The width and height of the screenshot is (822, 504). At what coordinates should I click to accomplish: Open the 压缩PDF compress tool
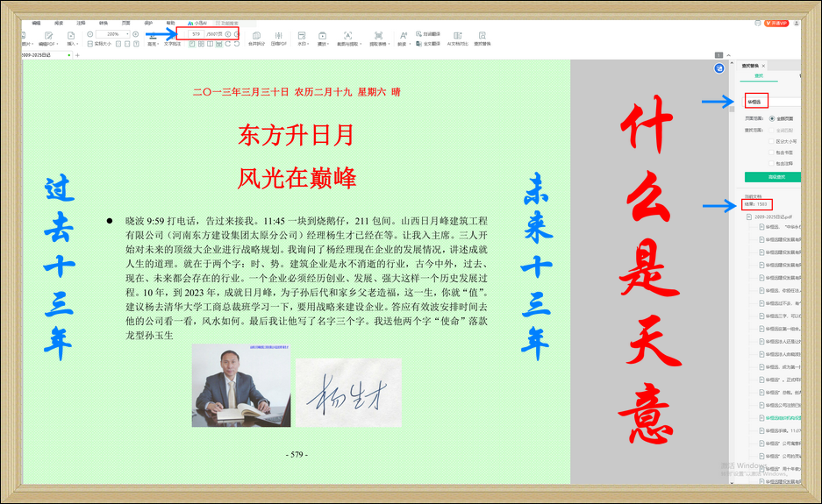(x=279, y=38)
